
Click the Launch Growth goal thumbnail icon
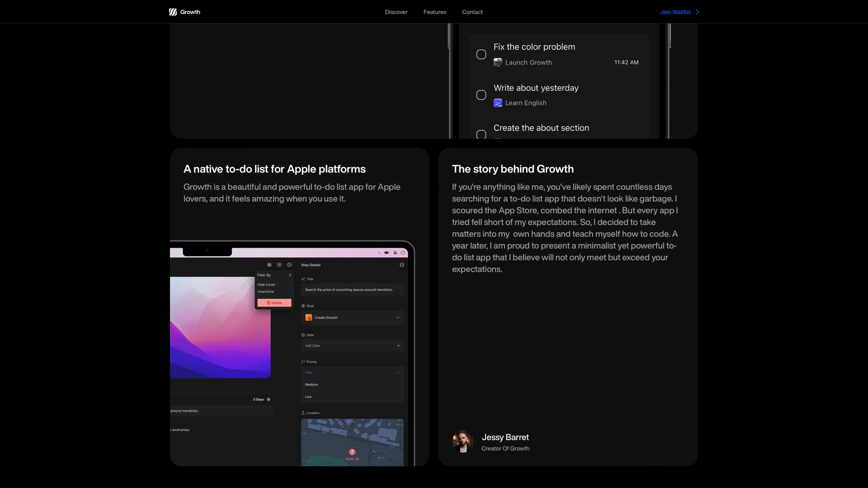tap(498, 62)
